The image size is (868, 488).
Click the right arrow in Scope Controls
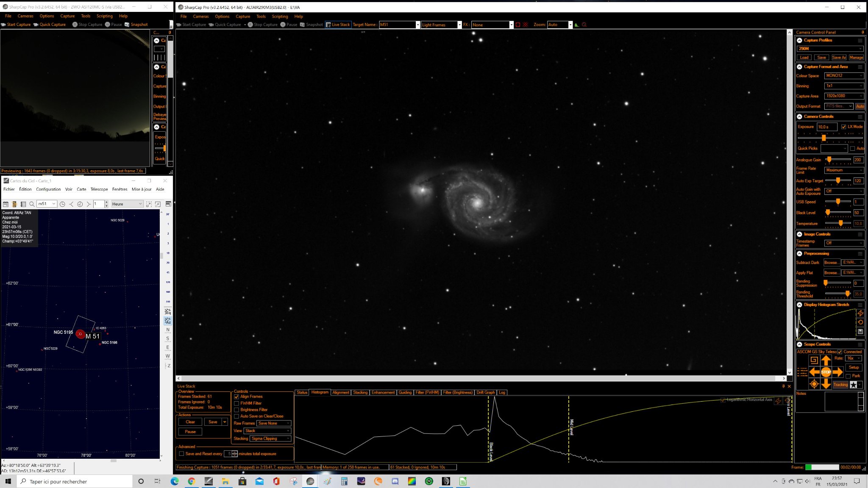(x=838, y=372)
